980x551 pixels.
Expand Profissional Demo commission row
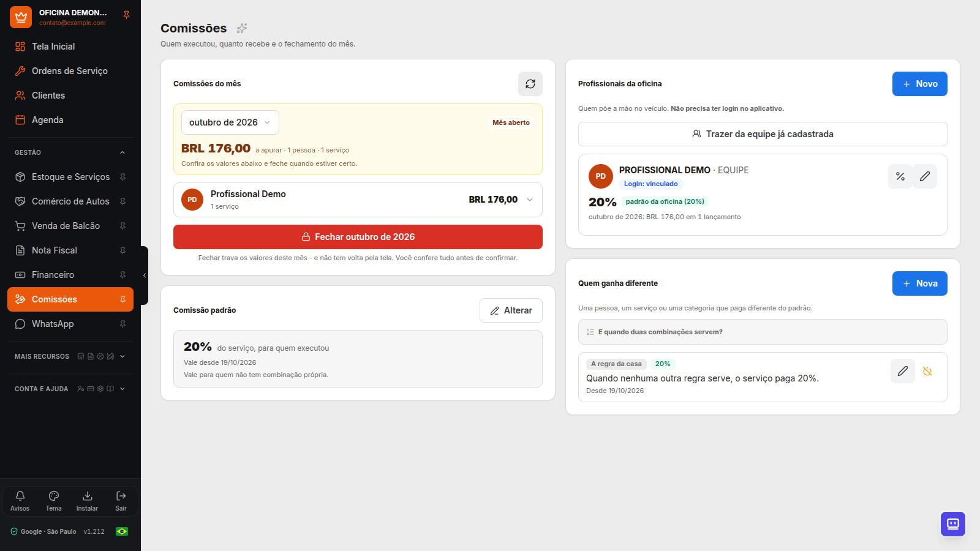(x=358, y=200)
